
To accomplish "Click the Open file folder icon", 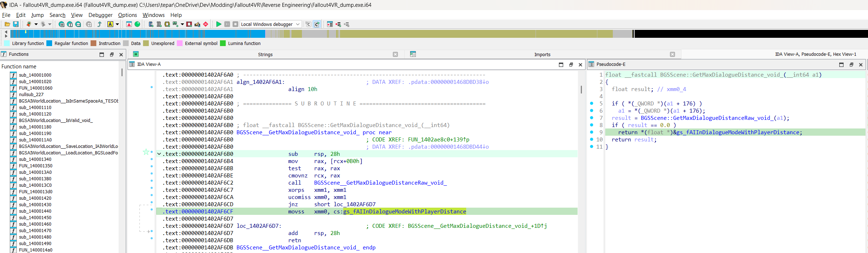I will tap(7, 24).
